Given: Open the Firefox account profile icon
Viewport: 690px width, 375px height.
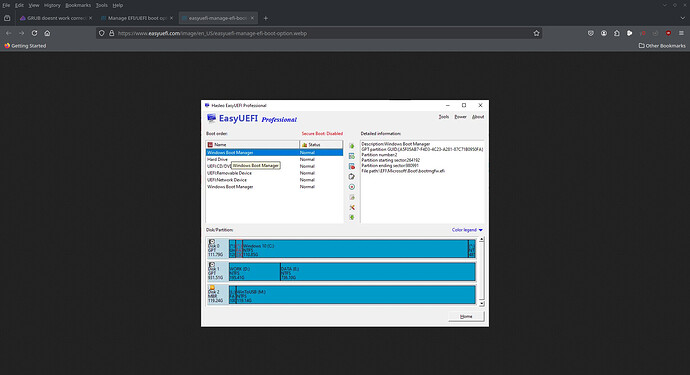Looking at the screenshot, I should [604, 33].
